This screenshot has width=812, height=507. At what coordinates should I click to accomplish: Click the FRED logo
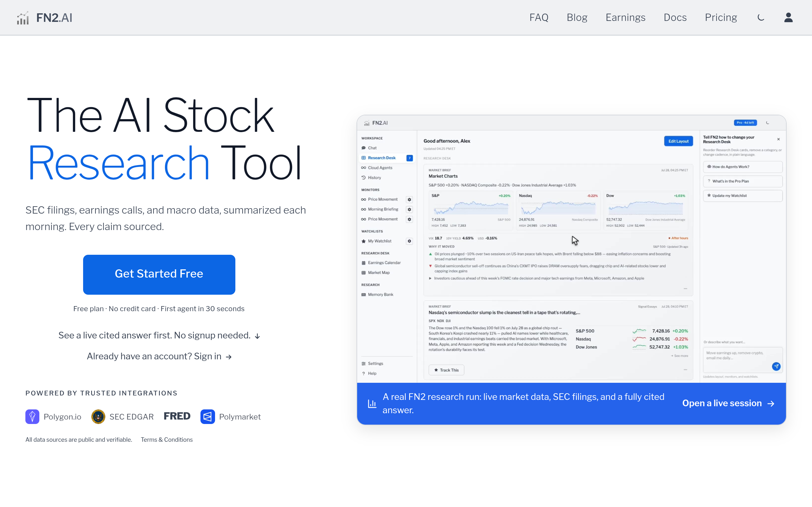(177, 416)
